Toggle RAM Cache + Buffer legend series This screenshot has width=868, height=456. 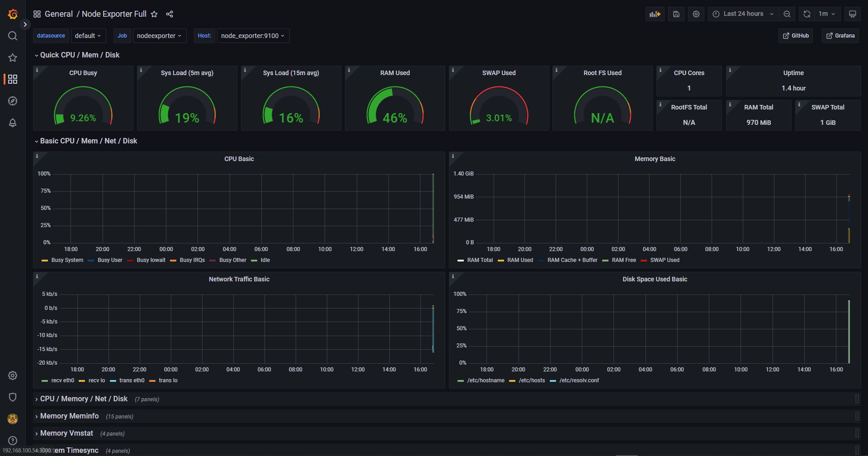(x=572, y=260)
